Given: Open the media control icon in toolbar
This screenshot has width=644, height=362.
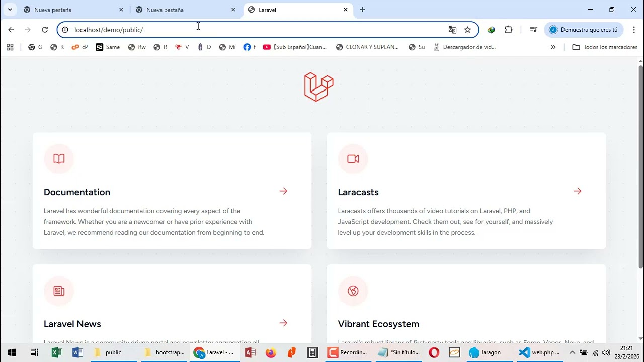Looking at the screenshot, I should (534, 30).
